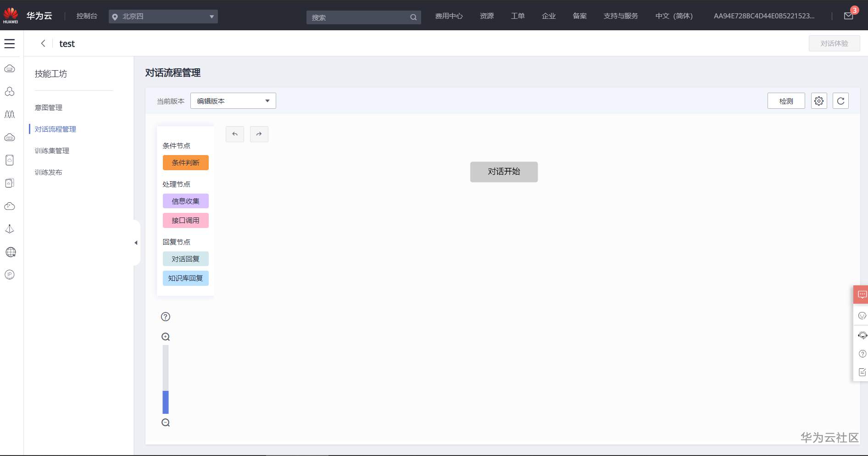Open the hamburger service menu
Image resolution: width=868 pixels, height=456 pixels.
click(10, 44)
